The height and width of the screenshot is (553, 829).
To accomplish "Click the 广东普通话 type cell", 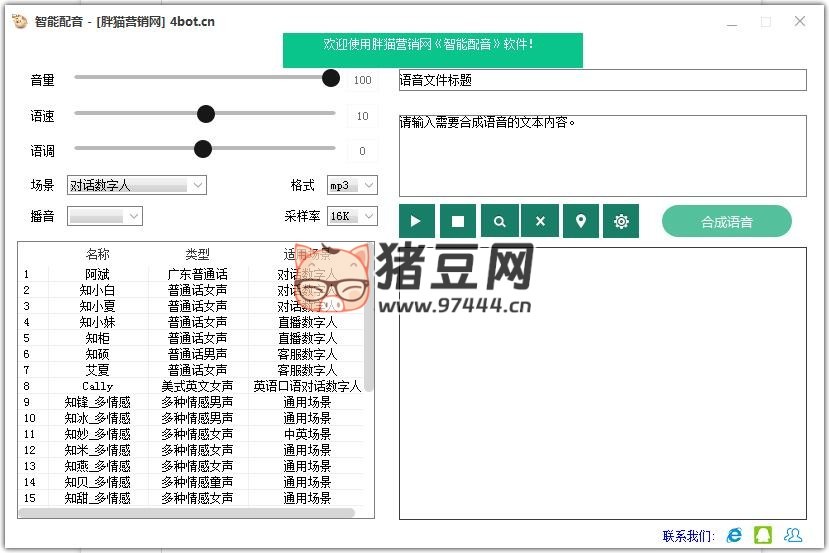I will point(197,274).
